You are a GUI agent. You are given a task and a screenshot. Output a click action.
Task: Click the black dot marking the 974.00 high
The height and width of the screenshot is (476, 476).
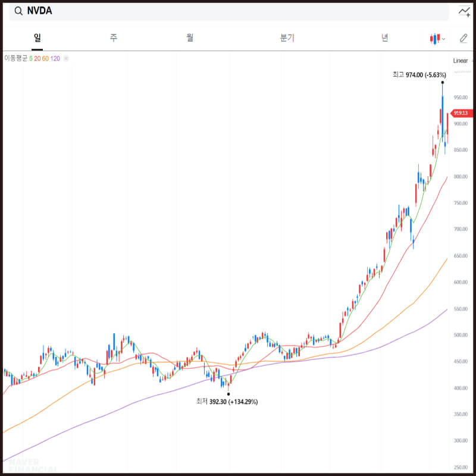point(442,82)
